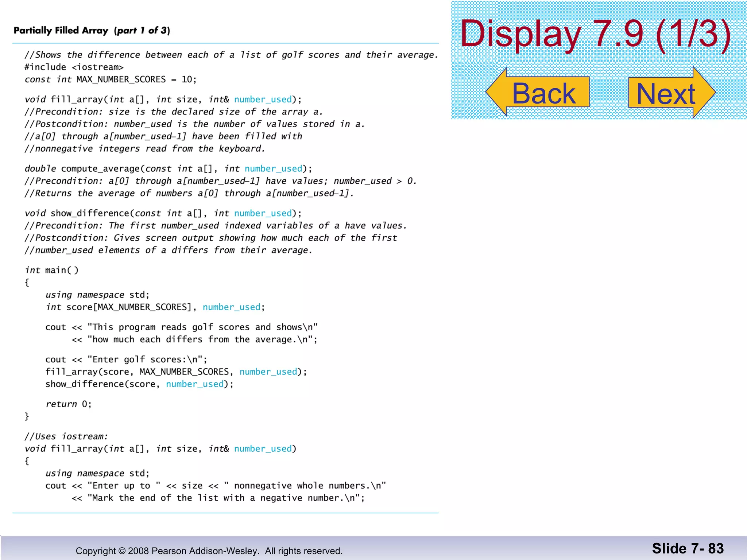Click the "how much each differs" line

click(194, 339)
